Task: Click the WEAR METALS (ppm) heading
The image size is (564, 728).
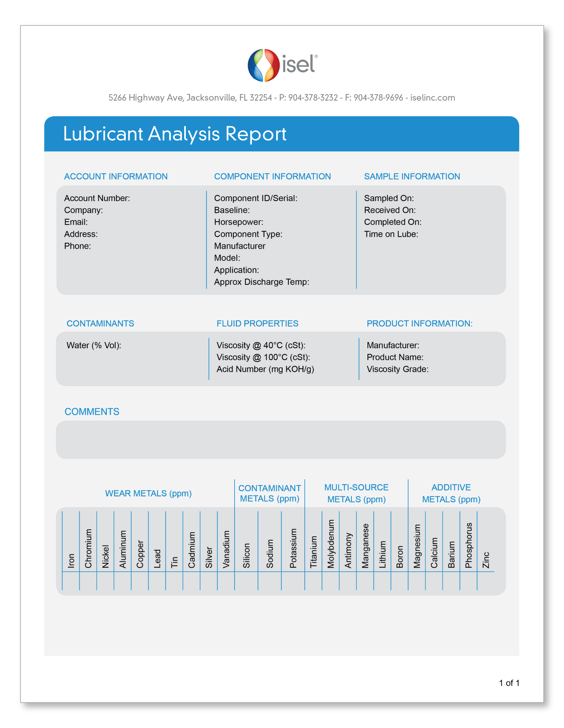Action: pyautogui.click(x=148, y=494)
